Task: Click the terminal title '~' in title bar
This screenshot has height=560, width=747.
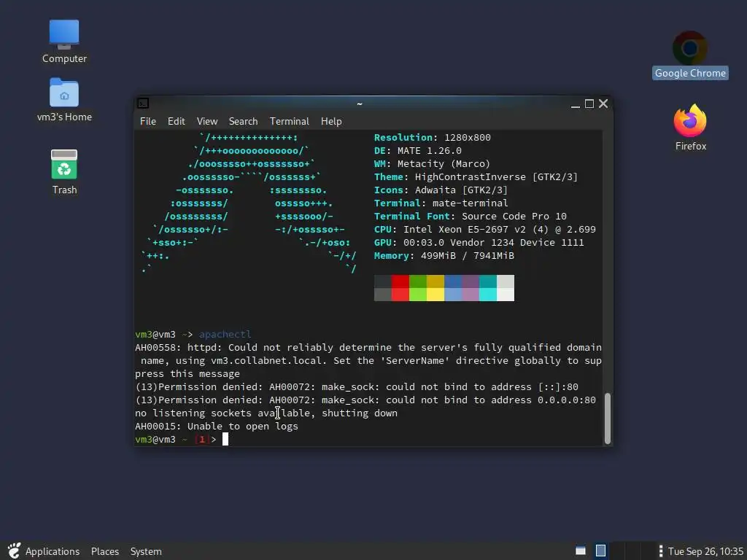Action: [x=360, y=104]
